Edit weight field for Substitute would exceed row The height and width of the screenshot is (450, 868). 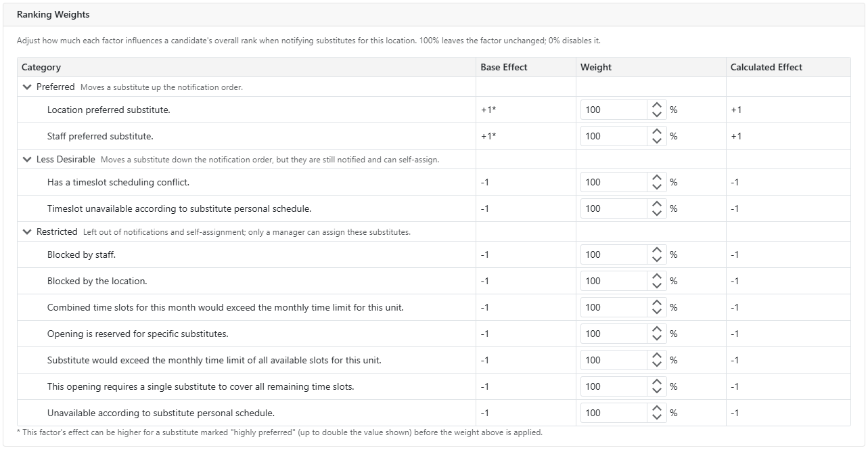point(614,360)
